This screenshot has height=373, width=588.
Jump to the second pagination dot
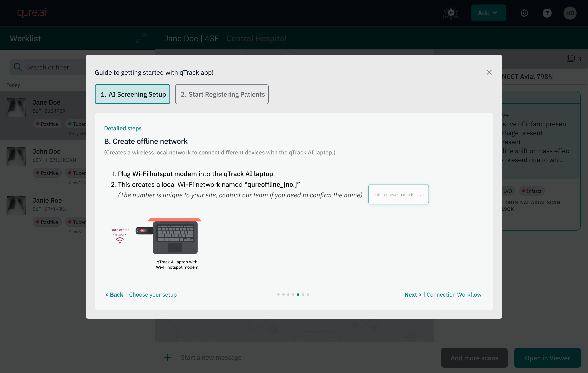pyautogui.click(x=283, y=295)
